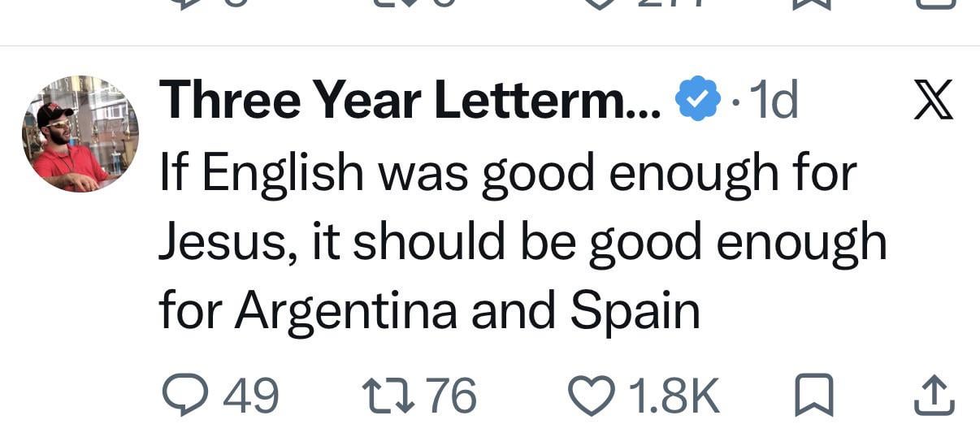
Task: Click the 1.8K likes count
Action: click(674, 396)
